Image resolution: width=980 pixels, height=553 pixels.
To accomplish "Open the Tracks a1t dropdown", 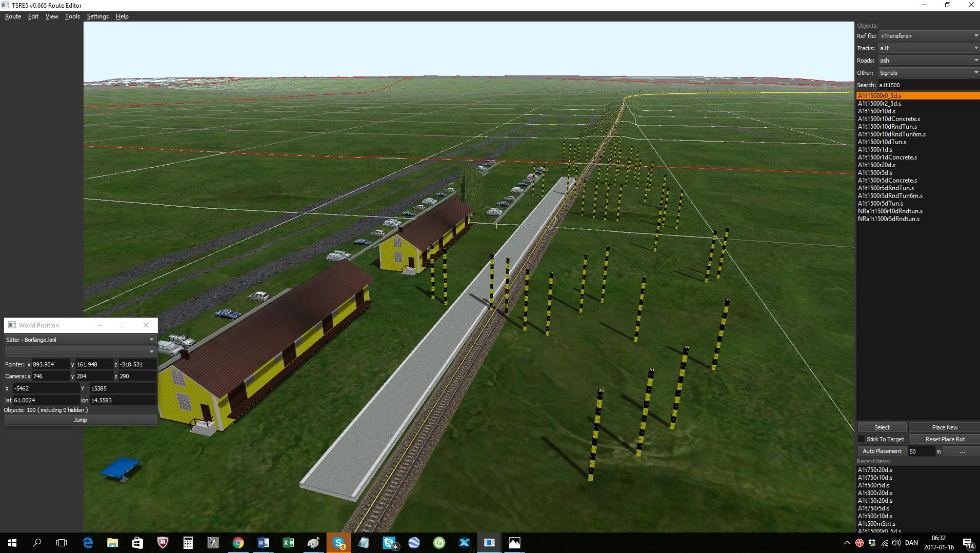I will coord(929,48).
